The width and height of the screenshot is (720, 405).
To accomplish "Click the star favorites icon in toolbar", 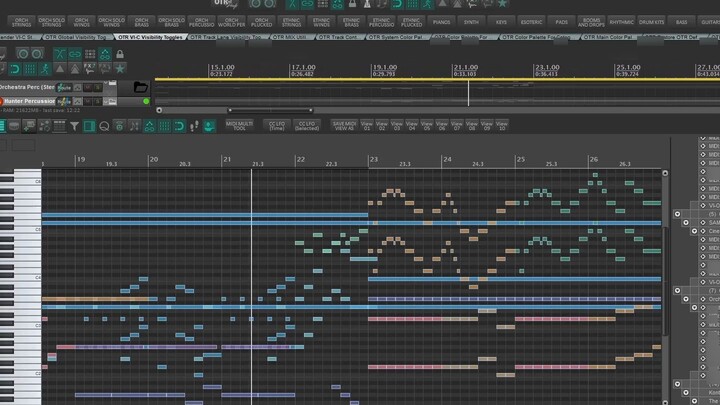I will coord(120,68).
